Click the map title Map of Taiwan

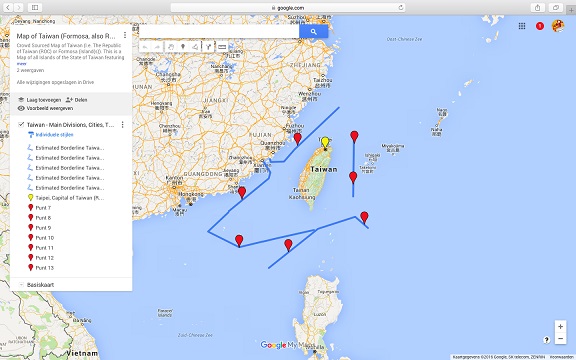[66, 36]
